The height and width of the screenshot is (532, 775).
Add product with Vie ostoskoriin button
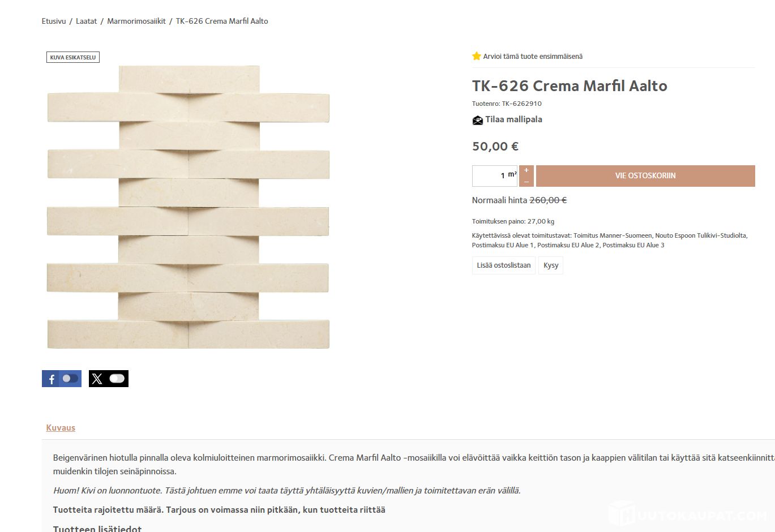[x=645, y=176]
